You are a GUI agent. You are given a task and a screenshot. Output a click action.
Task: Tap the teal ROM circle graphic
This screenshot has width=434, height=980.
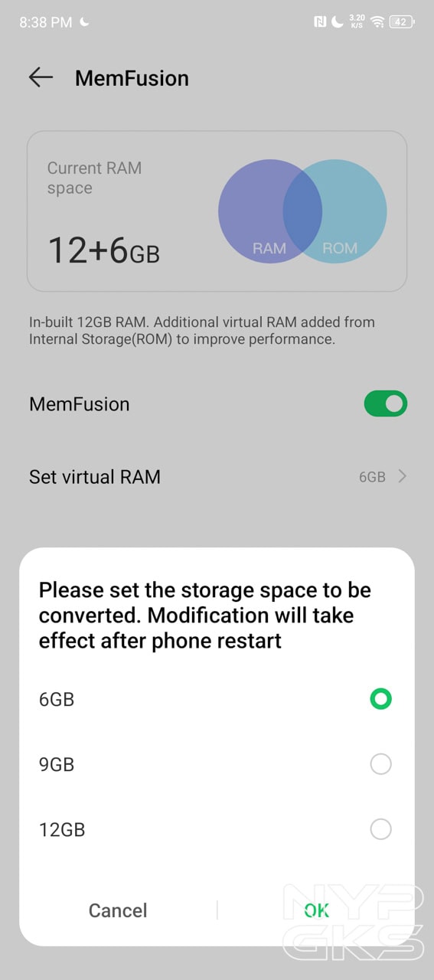(335, 211)
